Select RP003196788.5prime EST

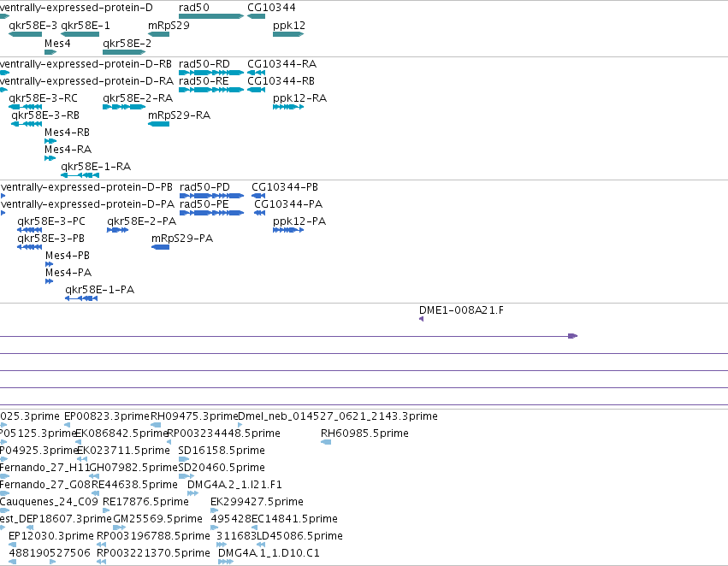coord(101,545)
